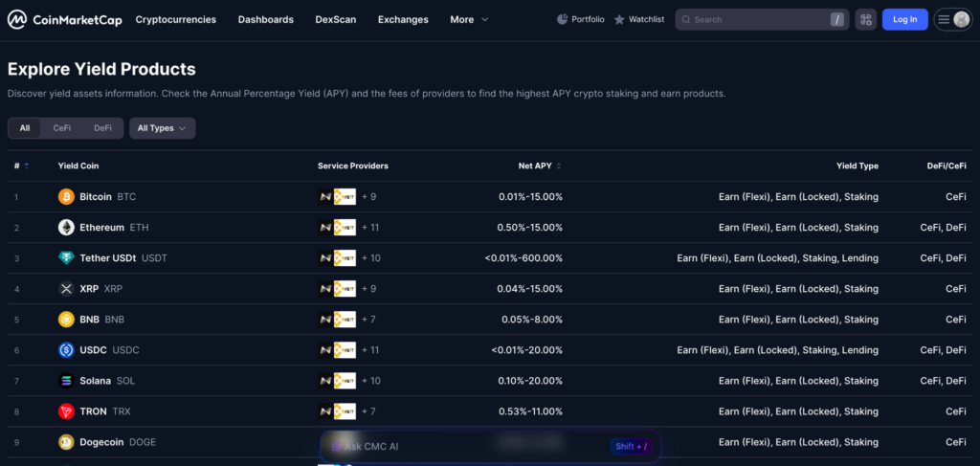980x466 pixels.
Task: Click the Ethereum coin icon
Action: (66, 228)
